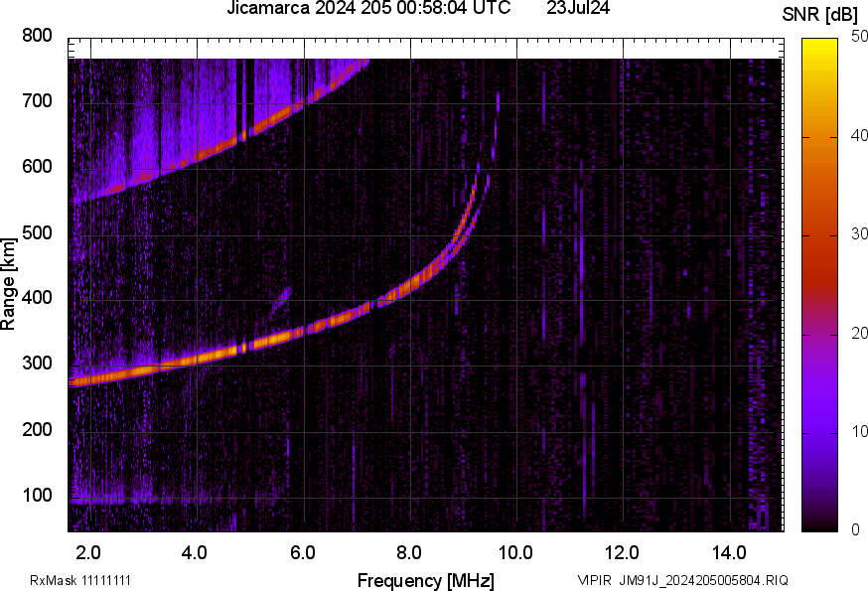Click the '10.0' frequency tick label
Screen dimensions: 868x591
click(x=515, y=553)
